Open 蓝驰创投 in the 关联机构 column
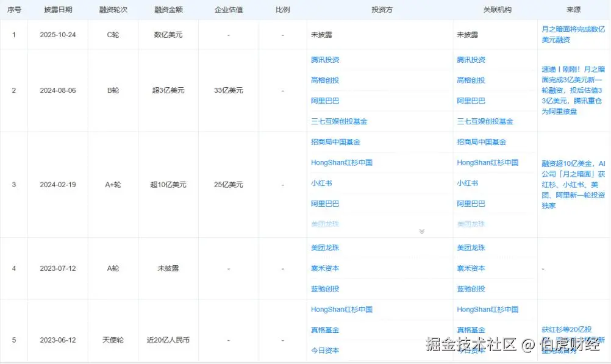The image size is (611, 364). point(471,289)
